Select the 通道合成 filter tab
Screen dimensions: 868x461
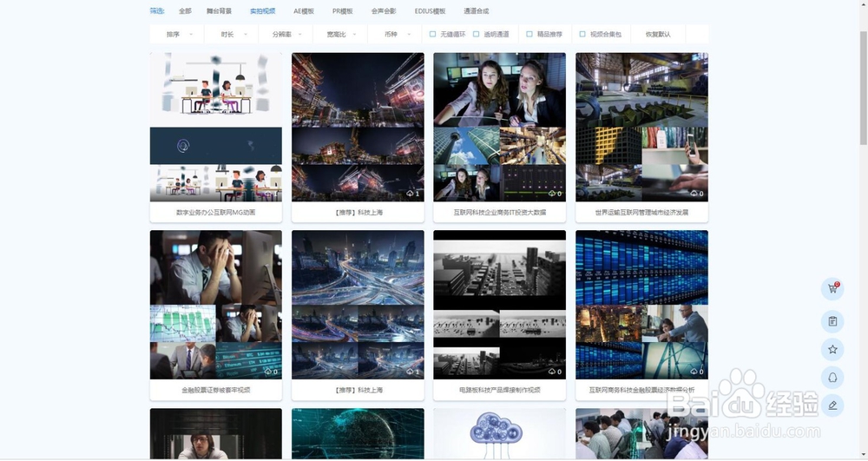476,11
